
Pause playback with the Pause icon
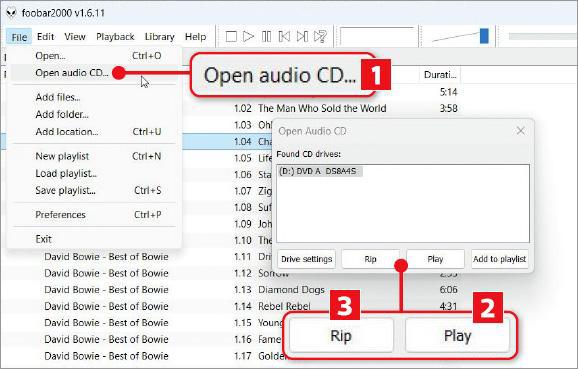point(266,36)
